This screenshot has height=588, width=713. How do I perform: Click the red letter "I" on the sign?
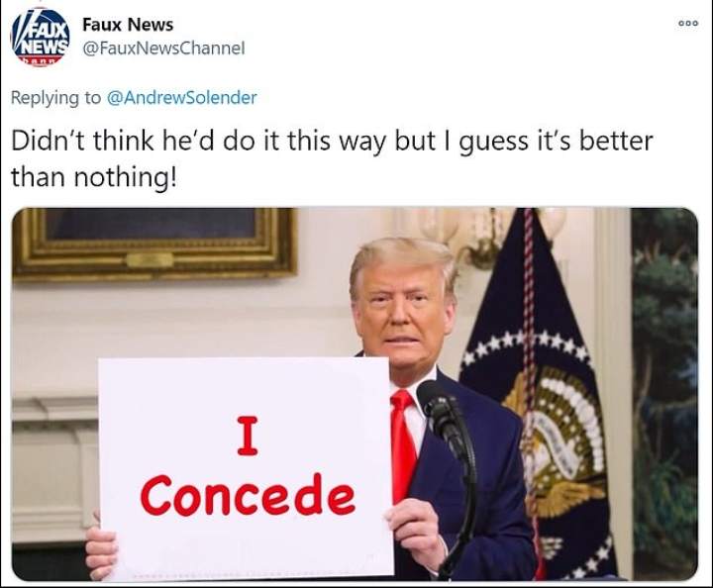point(248,437)
